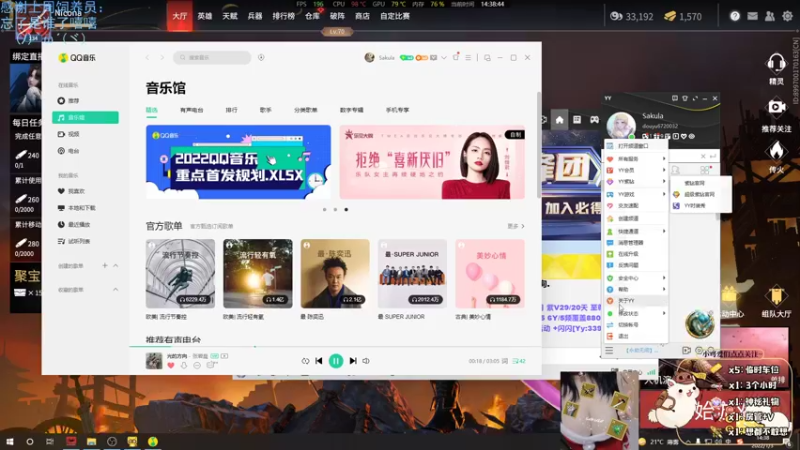The width and height of the screenshot is (800, 450).
Task: Toggle the heart like on playing song
Action: [x=171, y=365]
